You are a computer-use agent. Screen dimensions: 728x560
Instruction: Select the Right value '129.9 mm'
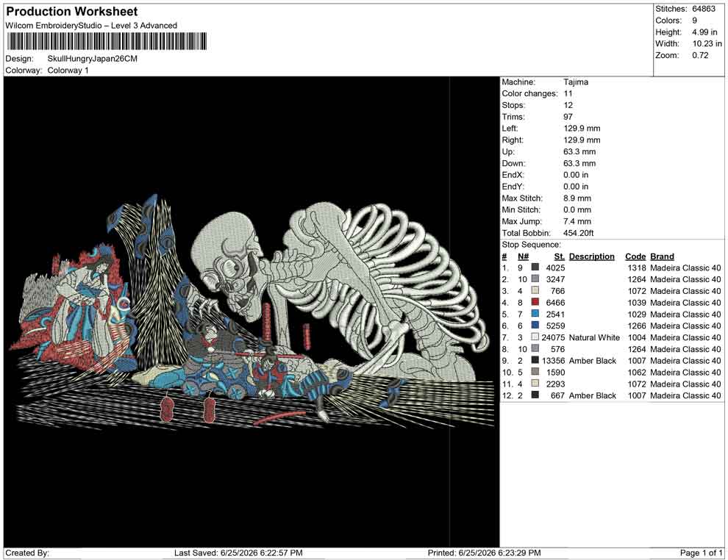pos(582,140)
